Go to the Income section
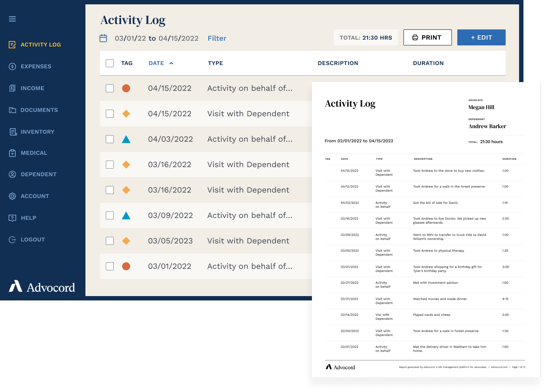Viewport: 546px width, 392px height. coord(32,88)
